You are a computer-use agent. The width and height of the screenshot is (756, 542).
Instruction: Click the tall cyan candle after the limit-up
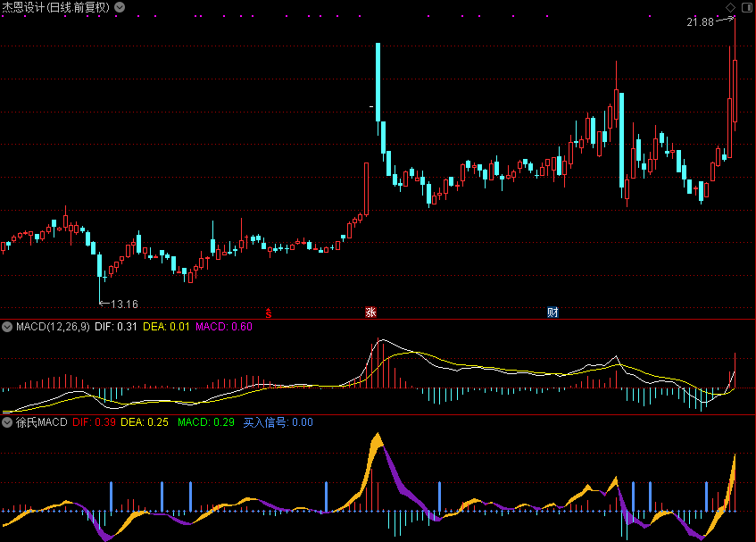coord(379,82)
